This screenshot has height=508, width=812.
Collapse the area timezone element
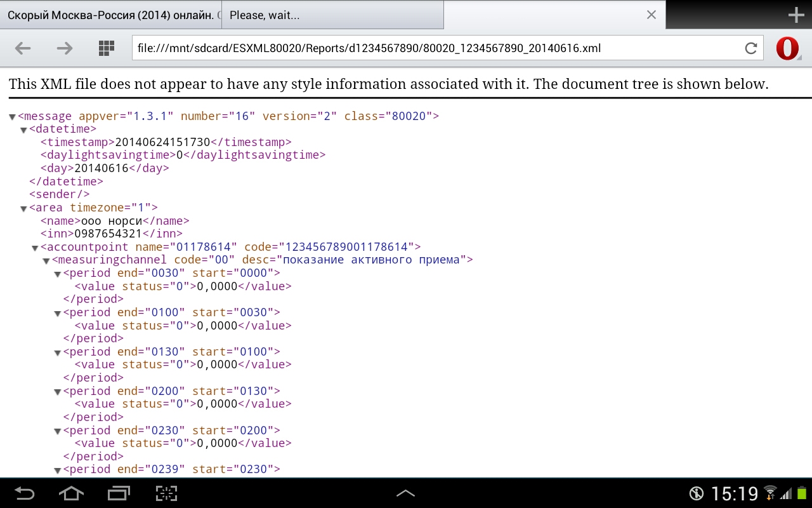[23, 208]
